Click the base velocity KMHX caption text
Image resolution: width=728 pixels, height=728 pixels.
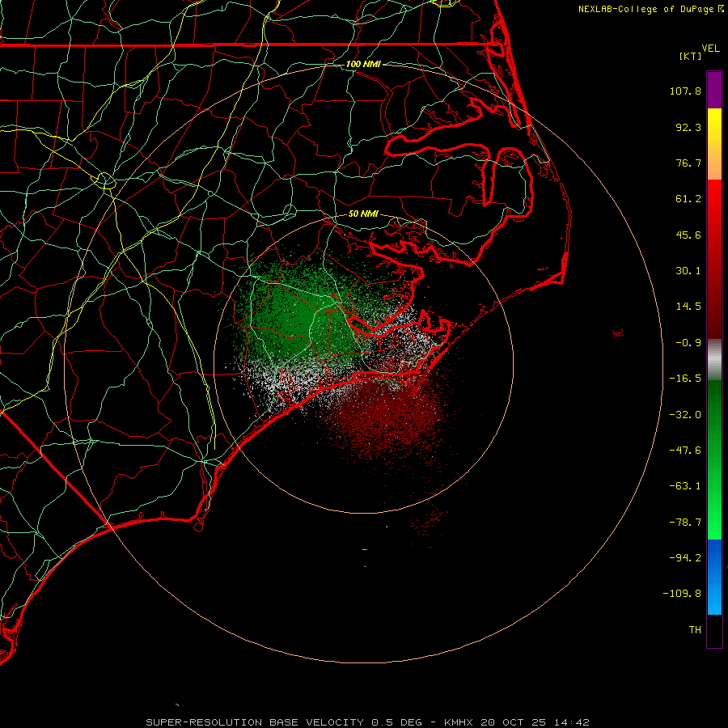pos(368,722)
